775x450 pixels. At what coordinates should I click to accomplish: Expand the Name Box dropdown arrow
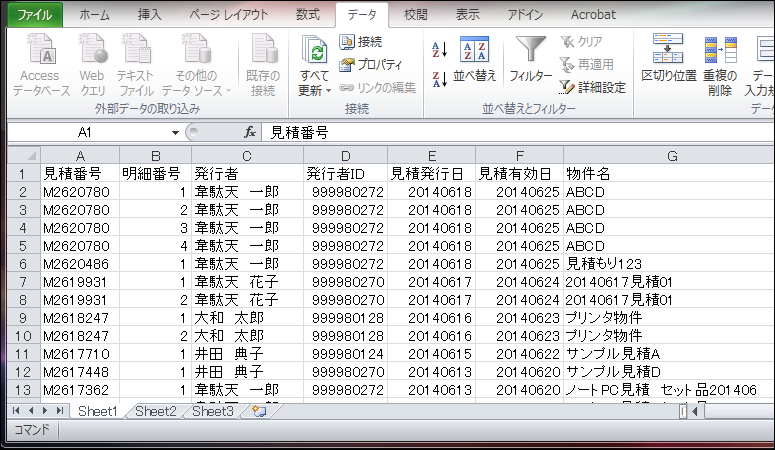(175, 132)
